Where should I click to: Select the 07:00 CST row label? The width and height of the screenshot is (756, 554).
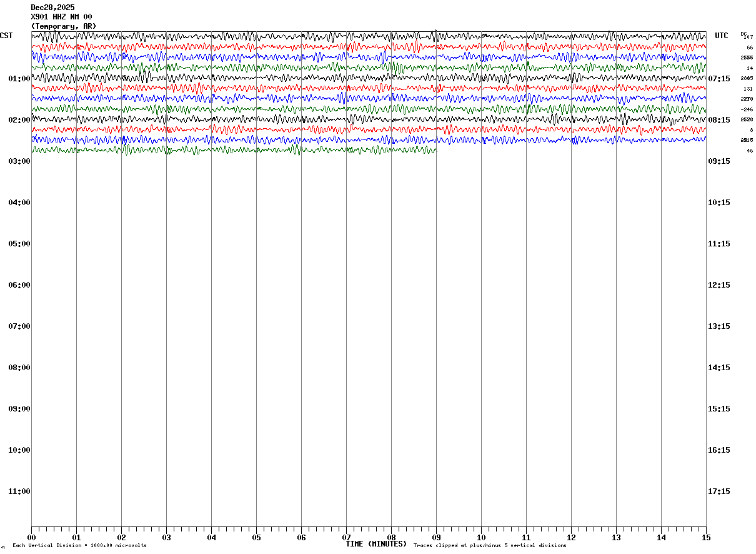pyautogui.click(x=19, y=326)
